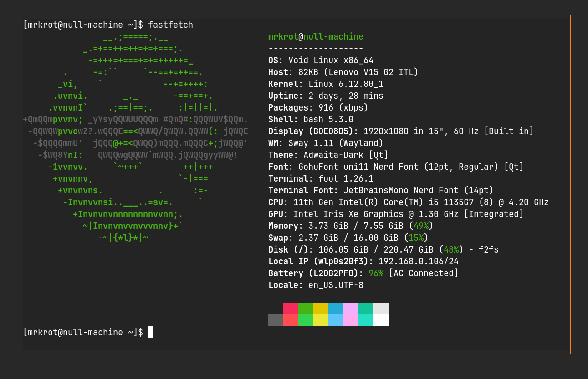Image resolution: width=588 pixels, height=379 pixels.
Task: Select the "OS: Void Linux x86_64" line
Action: click(321, 61)
